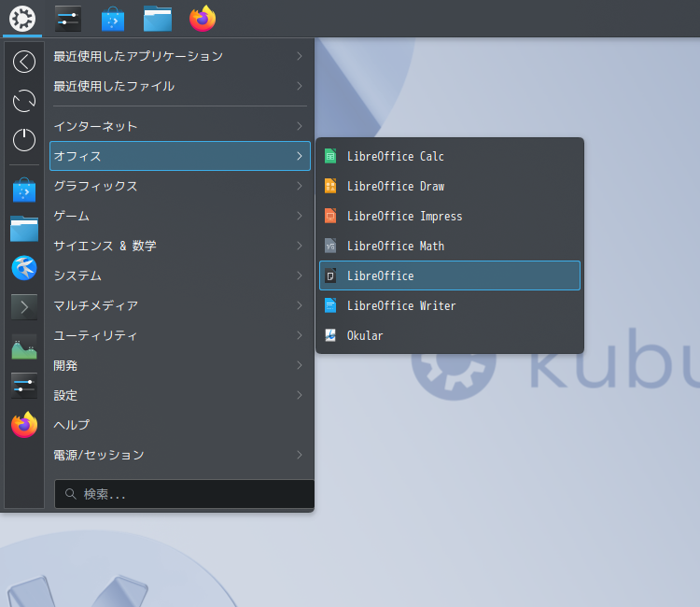Image resolution: width=700 pixels, height=607 pixels.
Task: Launch Firefox from the top panel
Action: [x=203, y=19]
